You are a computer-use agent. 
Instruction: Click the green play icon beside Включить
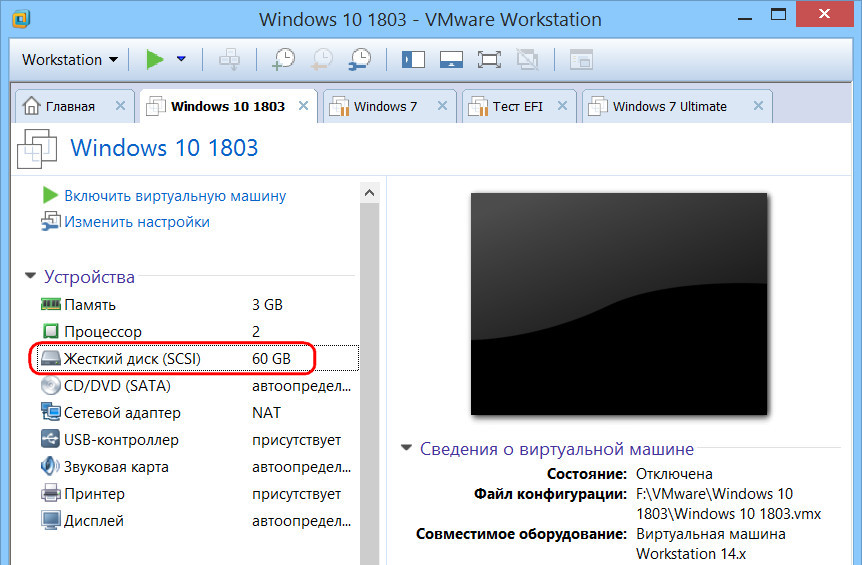coord(50,195)
